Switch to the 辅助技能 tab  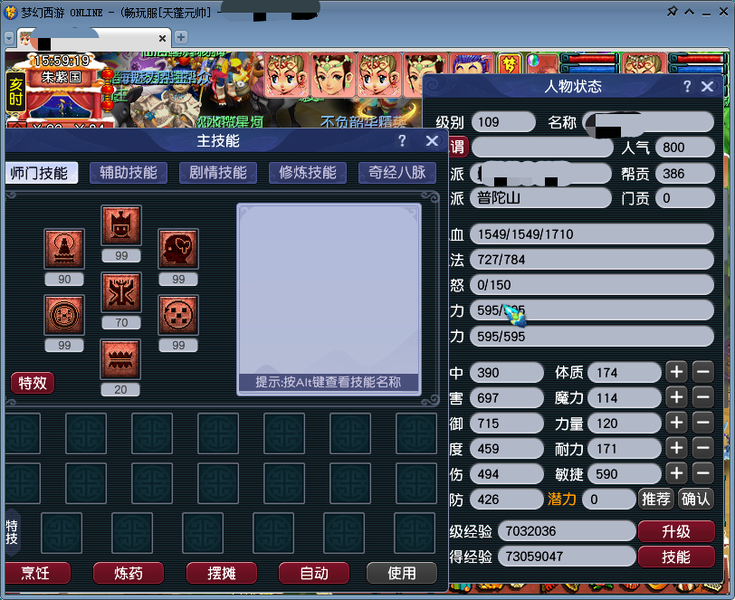[128, 172]
